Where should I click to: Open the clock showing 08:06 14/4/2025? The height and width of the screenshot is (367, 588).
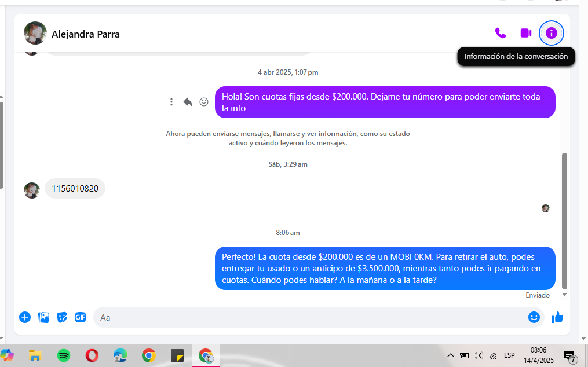pyautogui.click(x=539, y=355)
